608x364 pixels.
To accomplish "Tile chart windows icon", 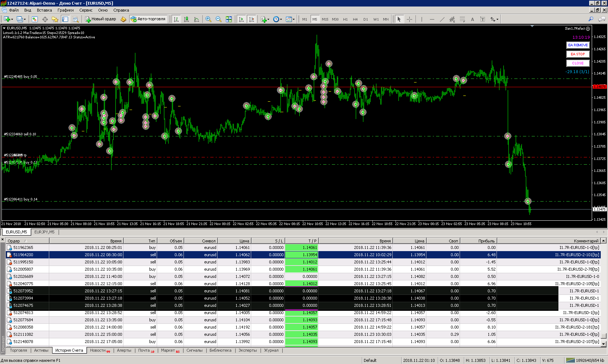I will (229, 19).
